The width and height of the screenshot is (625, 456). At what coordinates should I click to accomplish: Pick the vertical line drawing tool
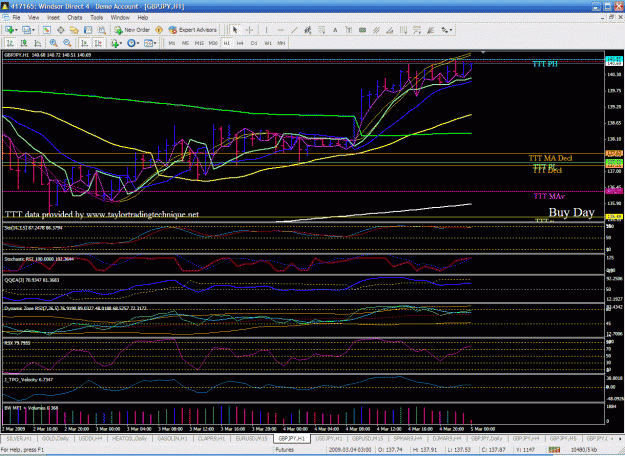(x=266, y=30)
